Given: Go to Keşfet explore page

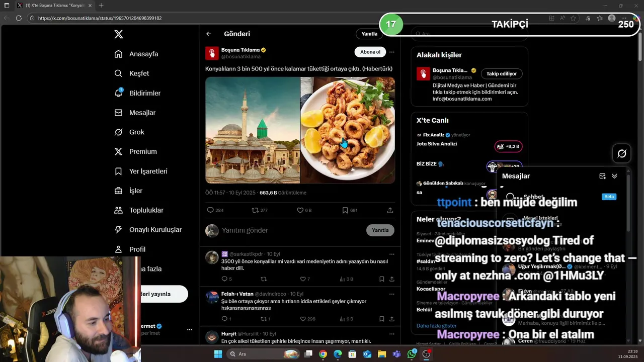Looking at the screenshot, I should tap(132, 73).
